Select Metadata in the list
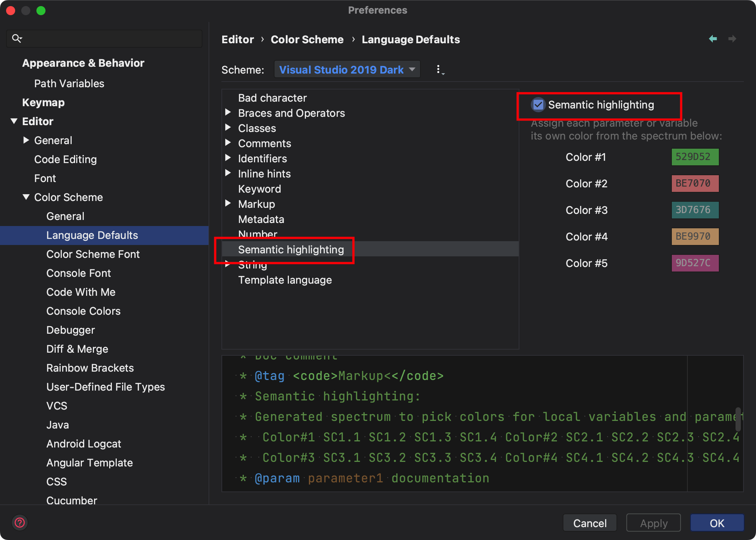 [261, 219]
